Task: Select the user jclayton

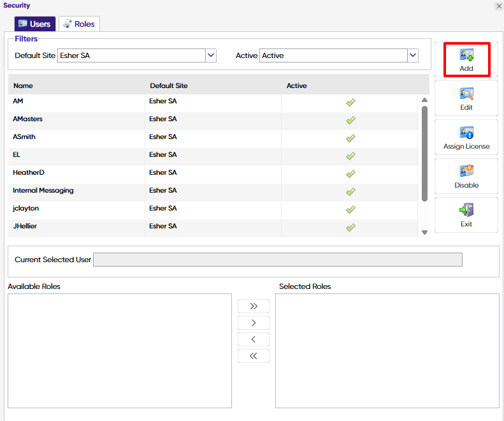Action: [25, 208]
